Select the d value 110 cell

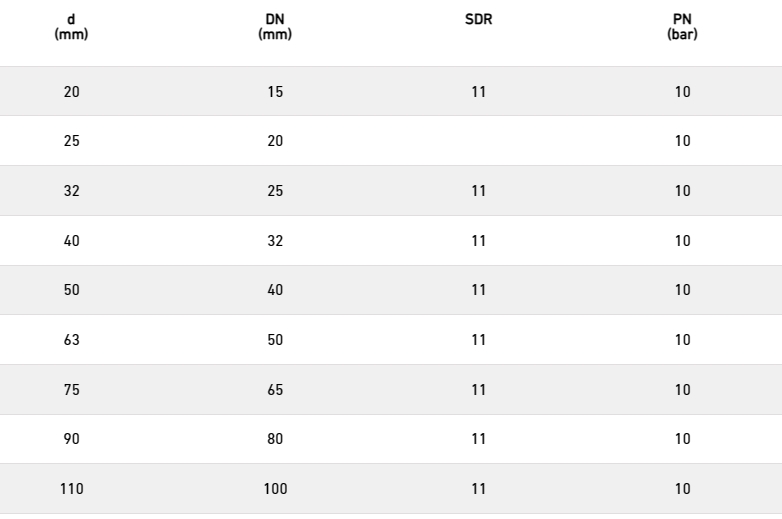click(71, 489)
